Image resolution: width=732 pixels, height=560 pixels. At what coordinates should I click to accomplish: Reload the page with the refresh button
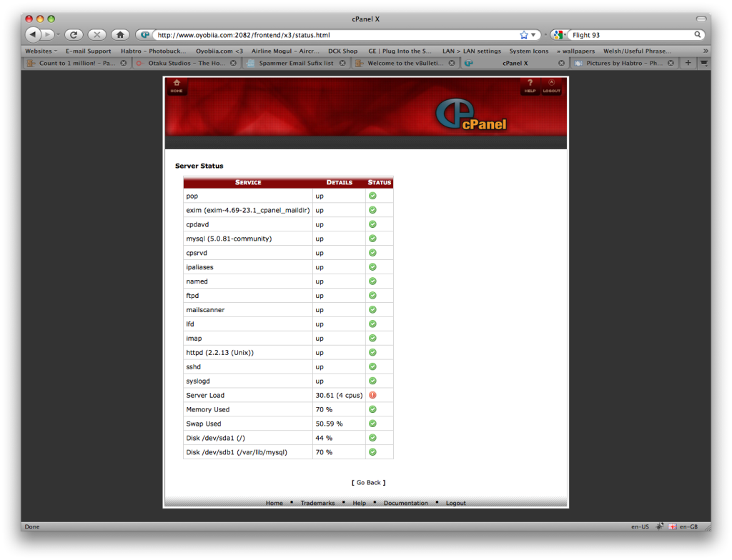click(74, 34)
